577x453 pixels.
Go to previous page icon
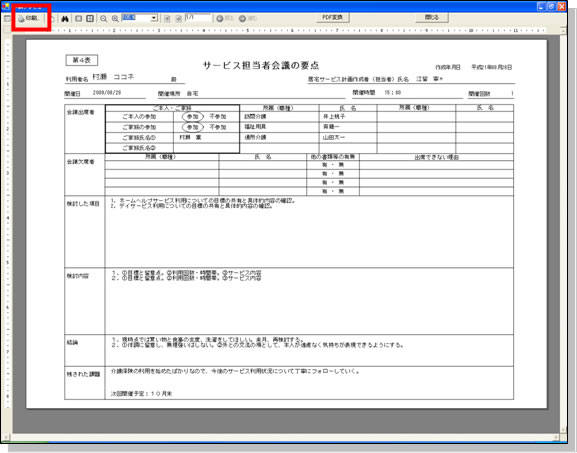167,19
